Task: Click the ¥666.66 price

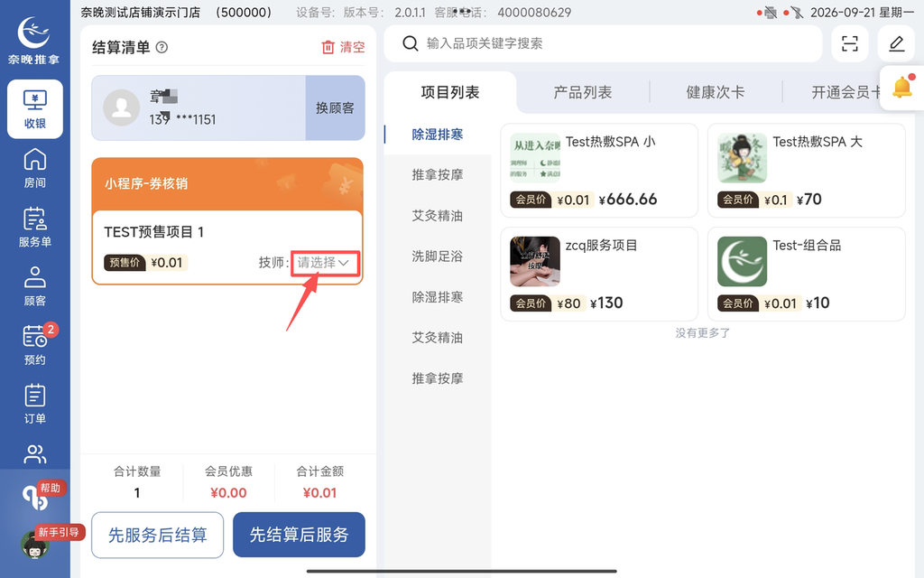Action: pos(628,200)
